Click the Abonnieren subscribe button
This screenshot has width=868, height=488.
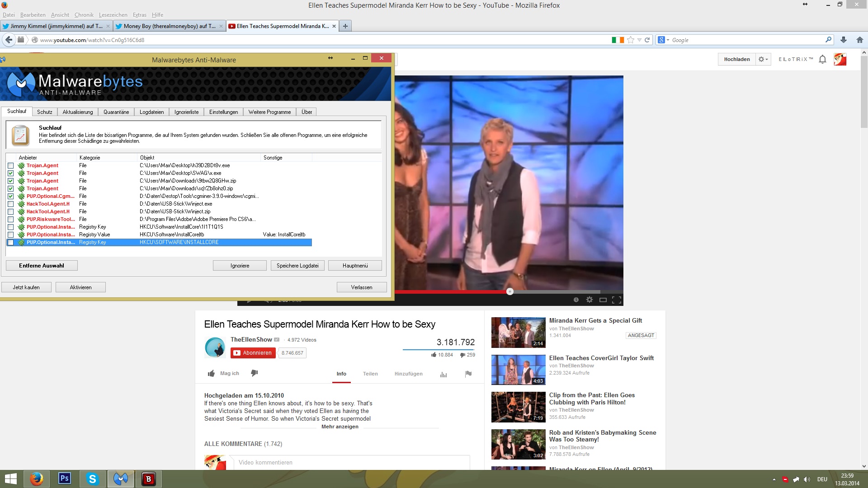point(253,353)
